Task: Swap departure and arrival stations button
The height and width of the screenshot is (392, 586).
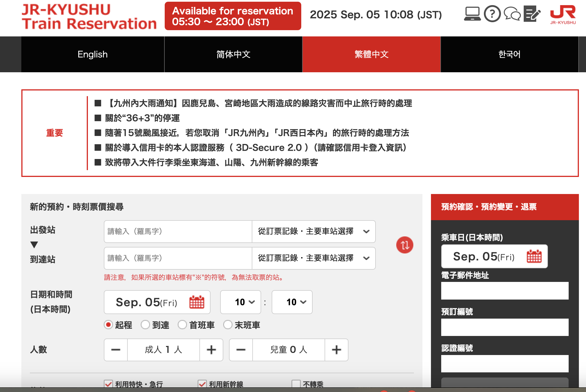Action: (405, 245)
